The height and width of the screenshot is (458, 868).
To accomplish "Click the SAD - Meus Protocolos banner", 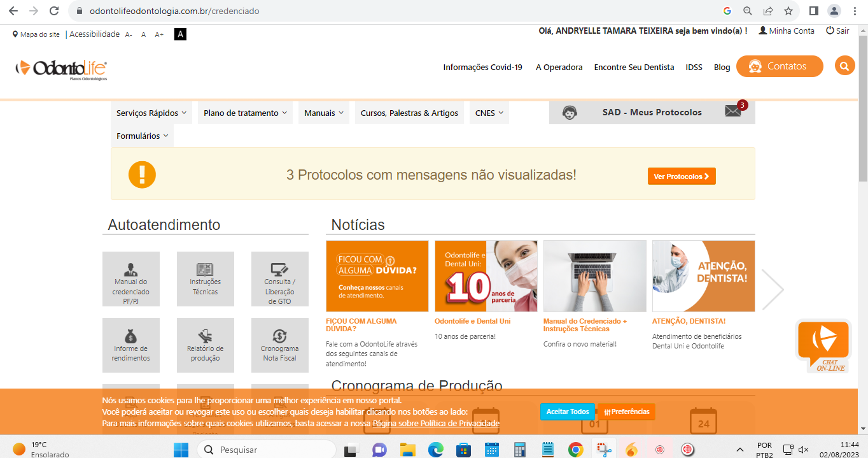I will [x=652, y=113].
